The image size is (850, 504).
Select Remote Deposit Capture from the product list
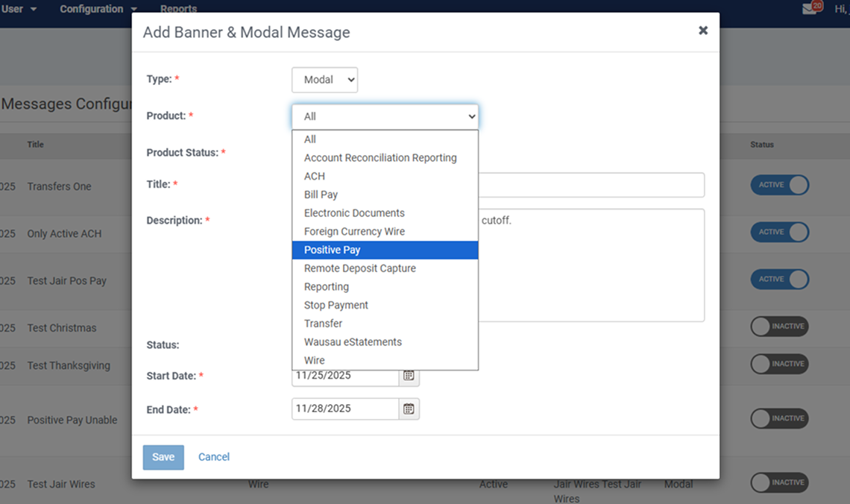pyautogui.click(x=359, y=268)
